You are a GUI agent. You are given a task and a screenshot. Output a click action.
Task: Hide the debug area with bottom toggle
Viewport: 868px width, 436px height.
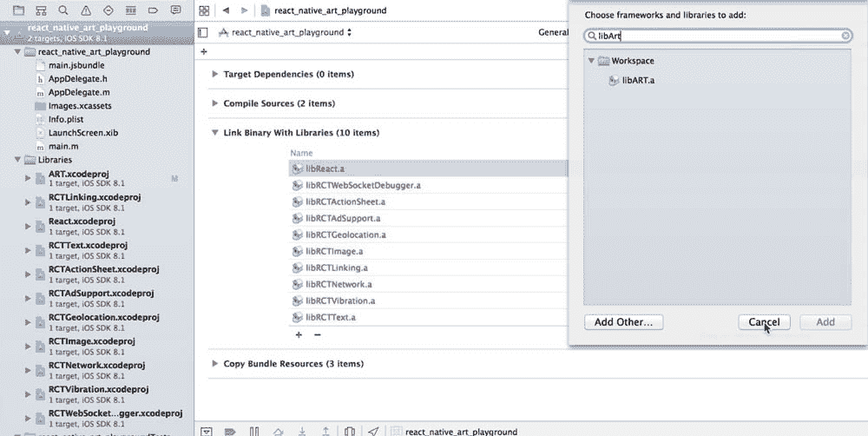(207, 431)
